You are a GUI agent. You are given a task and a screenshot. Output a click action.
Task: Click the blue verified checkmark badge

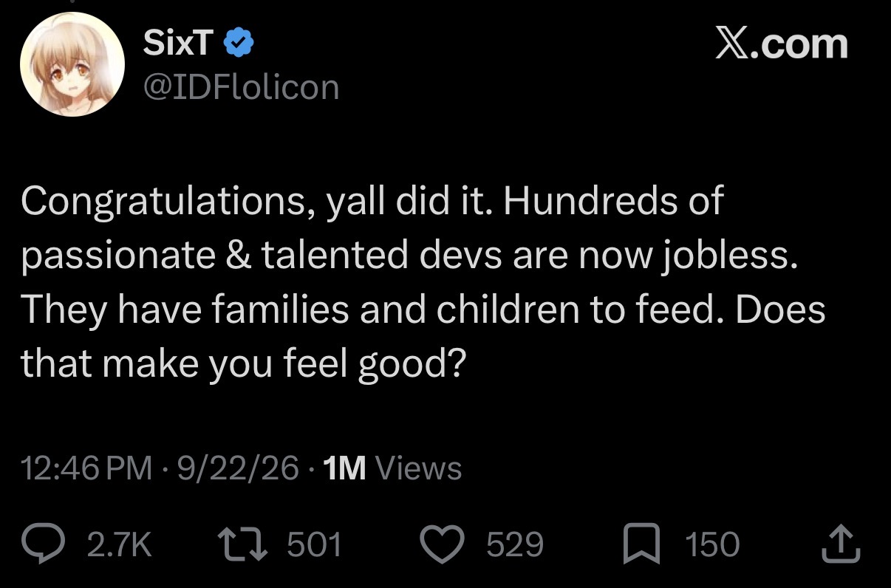238,44
